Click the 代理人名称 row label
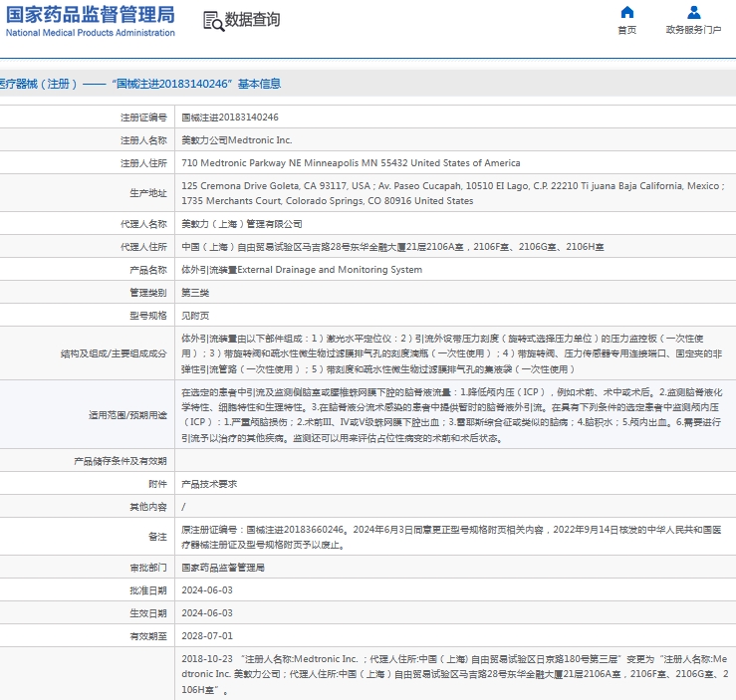736x700 pixels. (x=143, y=224)
